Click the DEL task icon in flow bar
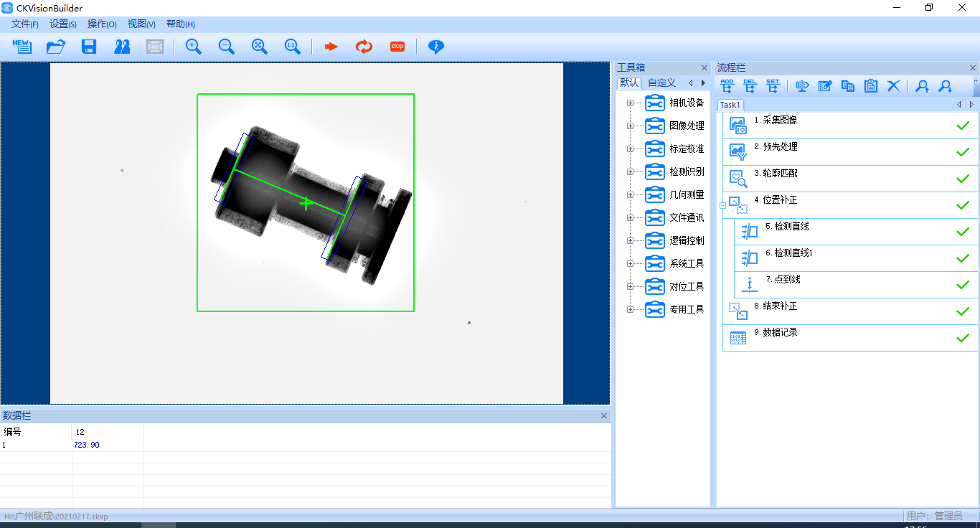Viewport: 980px width, 528px height. pos(750,86)
